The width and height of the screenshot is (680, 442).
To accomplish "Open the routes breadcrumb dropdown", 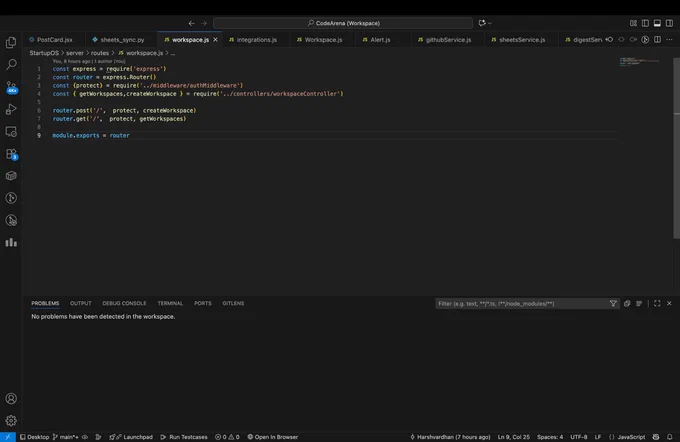I will point(100,53).
